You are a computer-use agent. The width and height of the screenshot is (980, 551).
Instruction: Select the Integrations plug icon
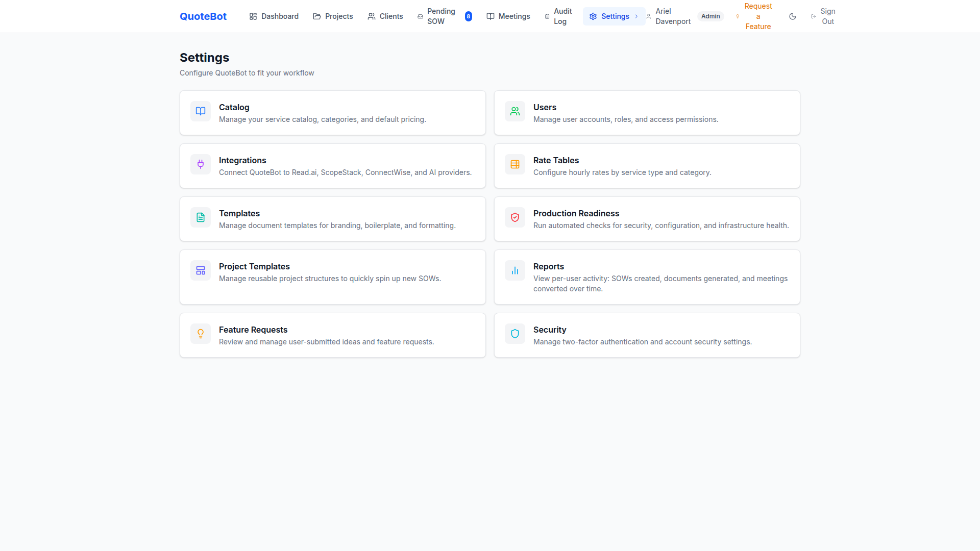pyautogui.click(x=200, y=164)
